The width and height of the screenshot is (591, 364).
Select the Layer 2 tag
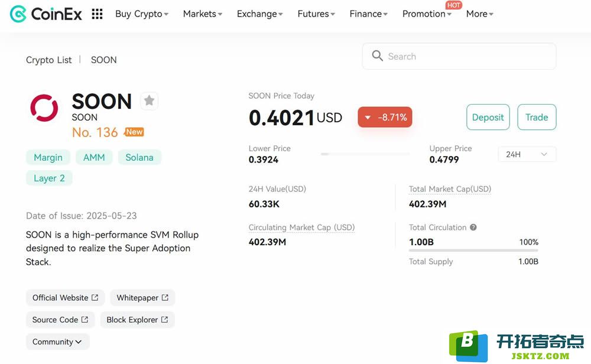coord(50,178)
